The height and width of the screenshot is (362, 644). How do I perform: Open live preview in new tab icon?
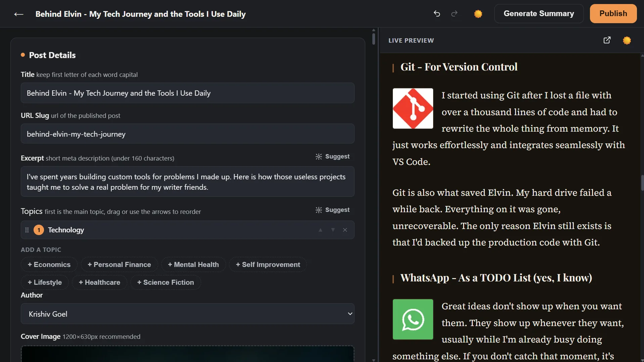(x=607, y=40)
